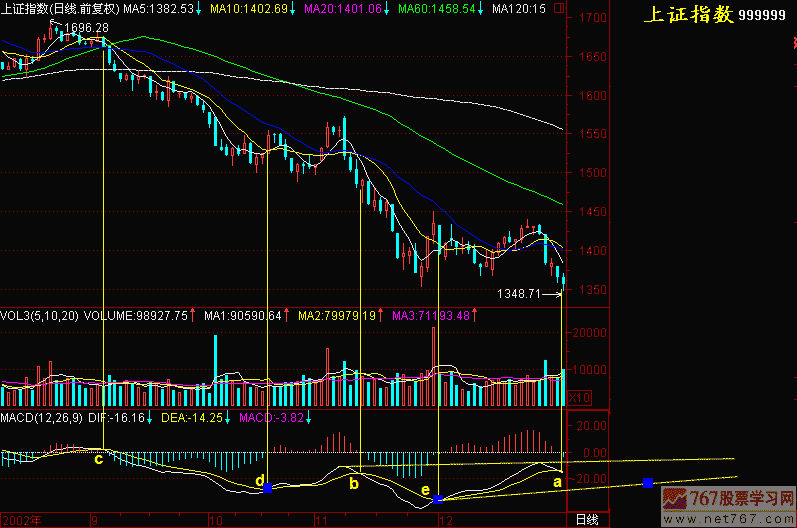Select the 日线 period tab at bottom

pyautogui.click(x=586, y=520)
